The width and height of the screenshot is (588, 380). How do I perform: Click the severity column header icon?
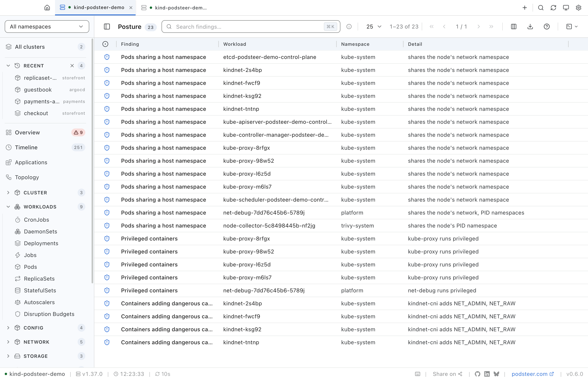[105, 44]
